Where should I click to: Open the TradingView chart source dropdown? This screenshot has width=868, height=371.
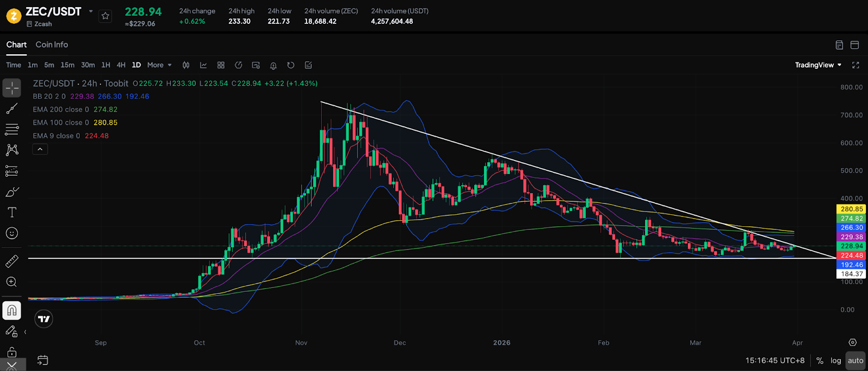(x=818, y=65)
